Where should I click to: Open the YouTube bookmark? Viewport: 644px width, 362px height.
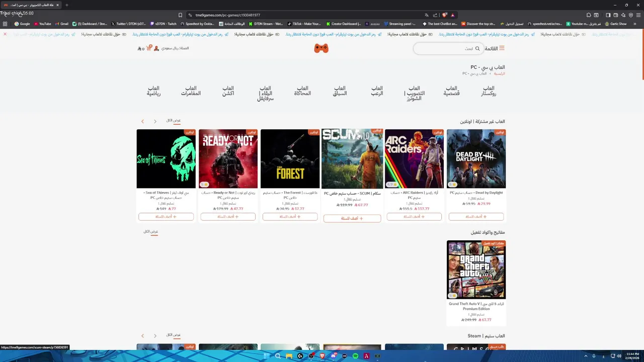(43, 24)
